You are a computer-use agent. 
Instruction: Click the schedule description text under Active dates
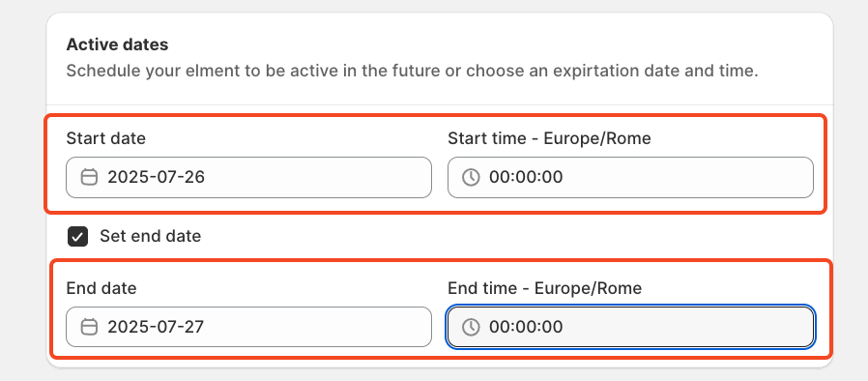coord(413,71)
